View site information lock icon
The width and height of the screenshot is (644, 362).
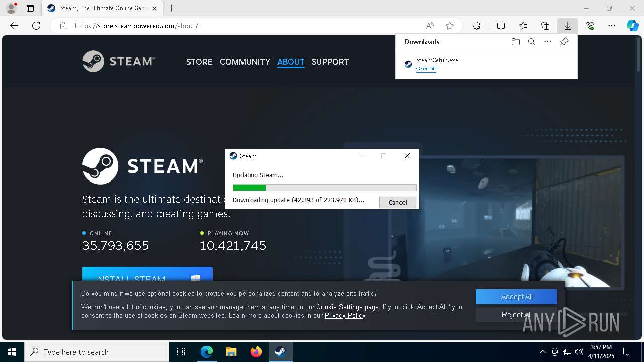[x=63, y=26]
